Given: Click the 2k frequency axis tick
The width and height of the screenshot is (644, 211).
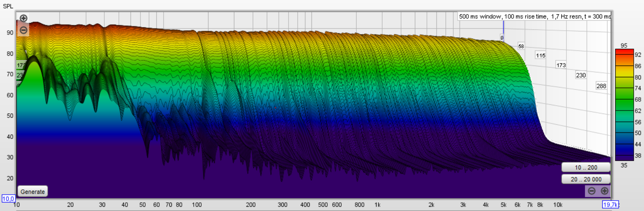Looking at the screenshot, I should click(432, 205).
